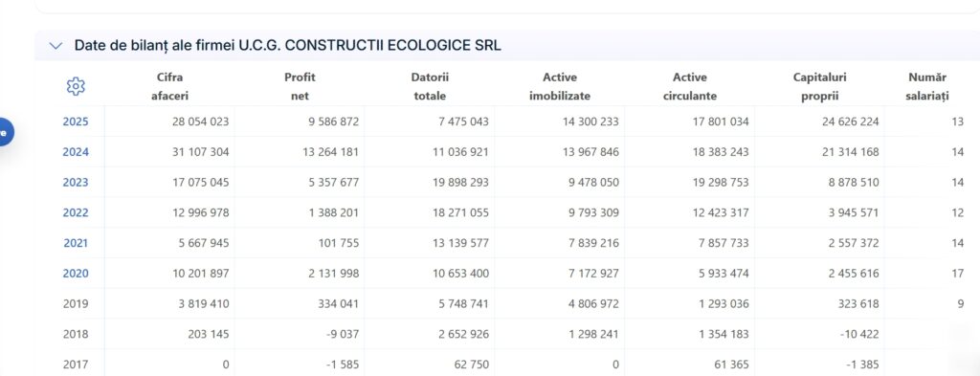
Task: Click the Număr salariați column header
Action: pos(926,87)
